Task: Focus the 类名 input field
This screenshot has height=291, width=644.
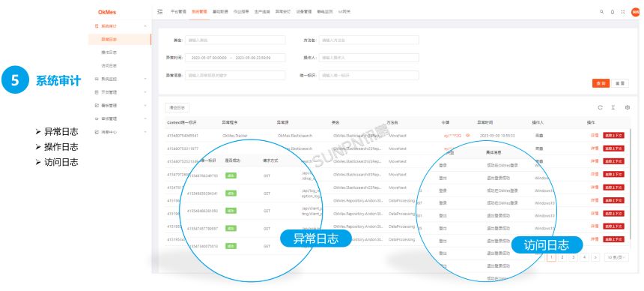Action: point(235,40)
